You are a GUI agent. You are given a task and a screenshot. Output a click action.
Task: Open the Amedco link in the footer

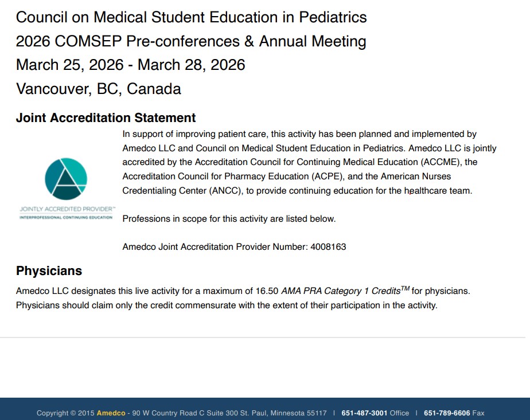(x=111, y=413)
